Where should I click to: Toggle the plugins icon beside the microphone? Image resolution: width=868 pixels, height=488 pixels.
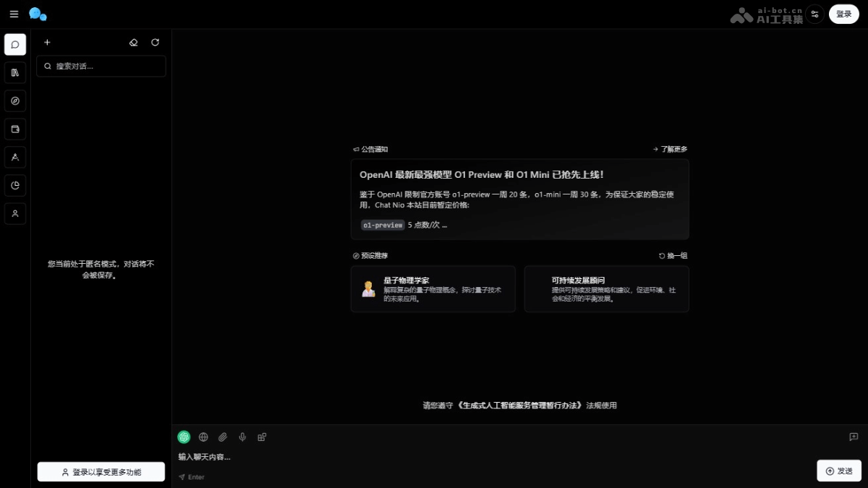click(x=261, y=437)
